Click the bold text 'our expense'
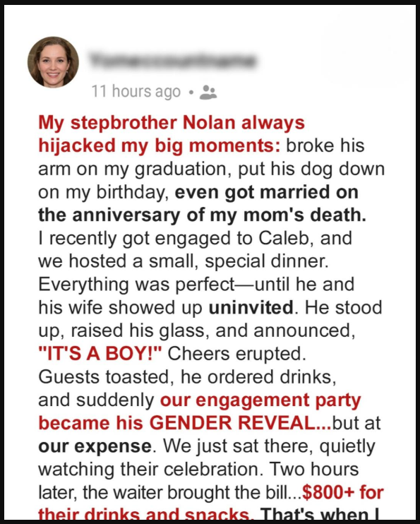The width and height of the screenshot is (420, 524). [x=95, y=447]
